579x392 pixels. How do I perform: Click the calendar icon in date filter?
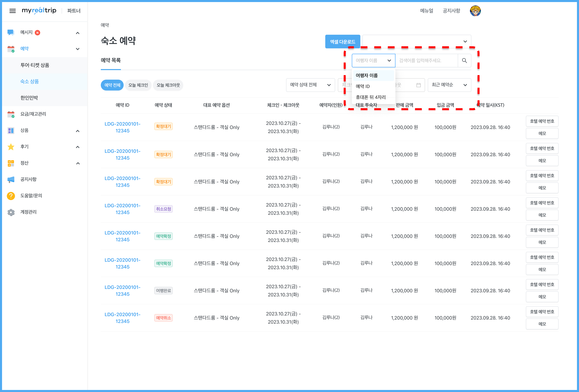[x=419, y=85]
